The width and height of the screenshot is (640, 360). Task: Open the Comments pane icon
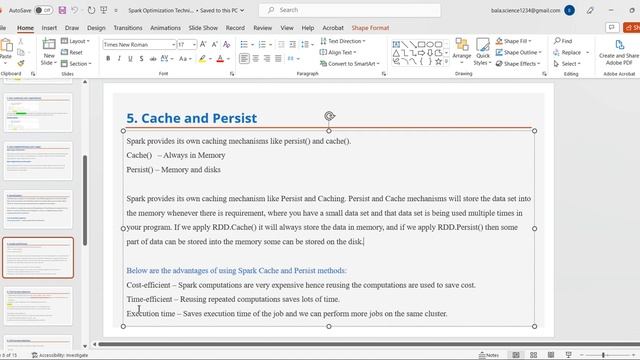[611, 27]
